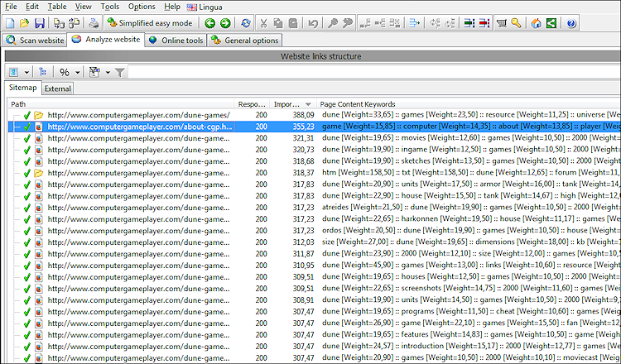Viewport: 621px width, 364px height.
Task: Click Page Content Keywords column header
Action: click(469, 104)
